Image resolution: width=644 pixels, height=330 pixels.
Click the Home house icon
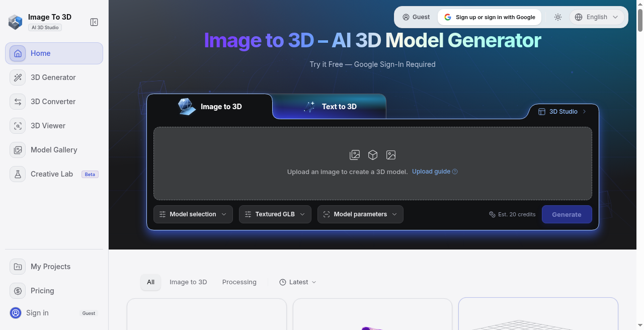[x=18, y=53]
